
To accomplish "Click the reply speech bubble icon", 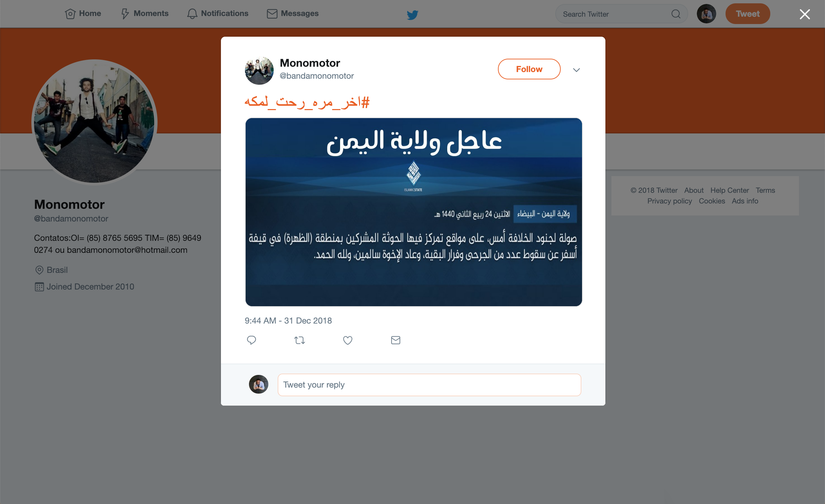I will (x=251, y=340).
